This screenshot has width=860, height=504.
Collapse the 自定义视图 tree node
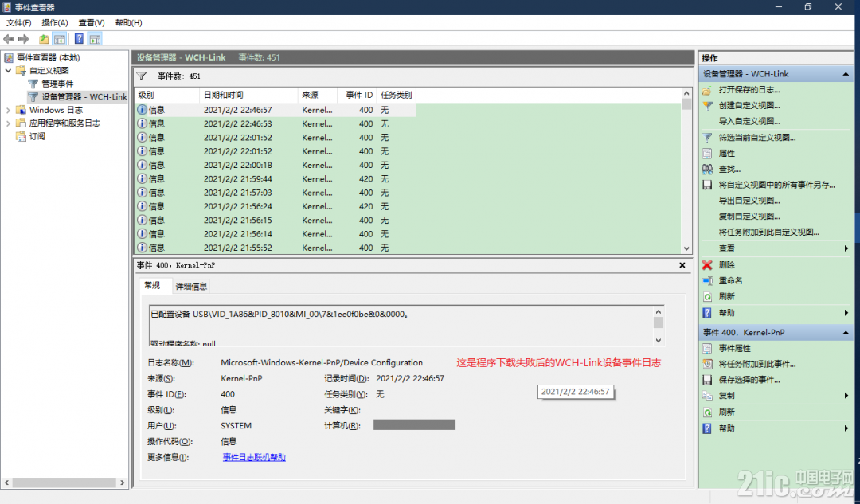[8, 71]
